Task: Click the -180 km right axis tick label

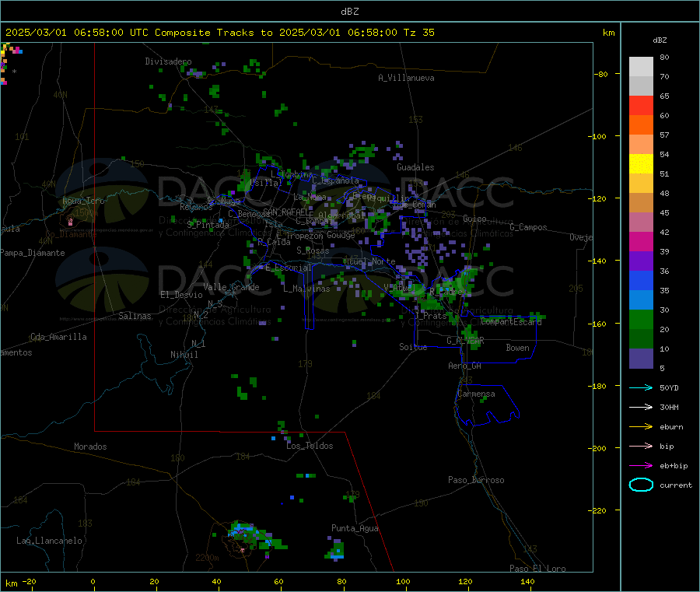Action: point(599,386)
